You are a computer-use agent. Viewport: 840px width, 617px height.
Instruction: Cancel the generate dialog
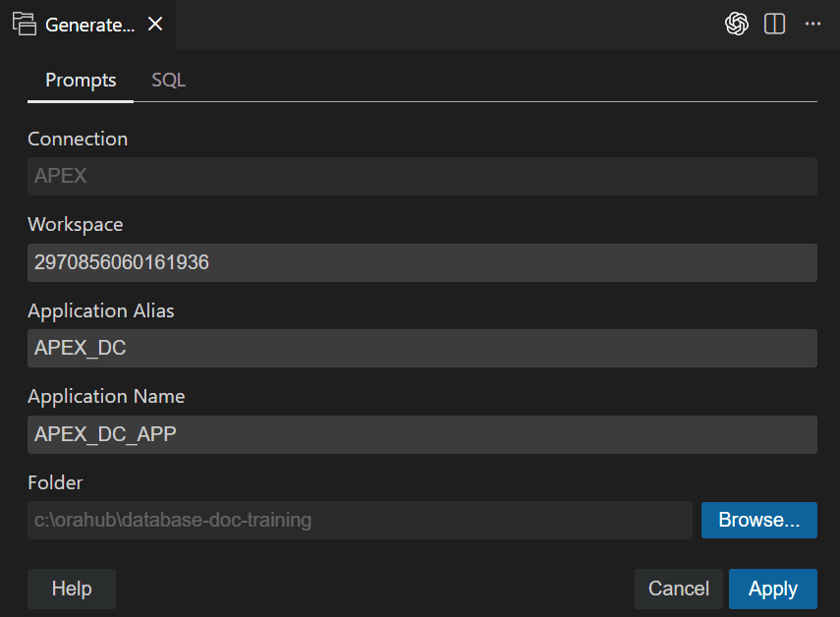(x=679, y=589)
